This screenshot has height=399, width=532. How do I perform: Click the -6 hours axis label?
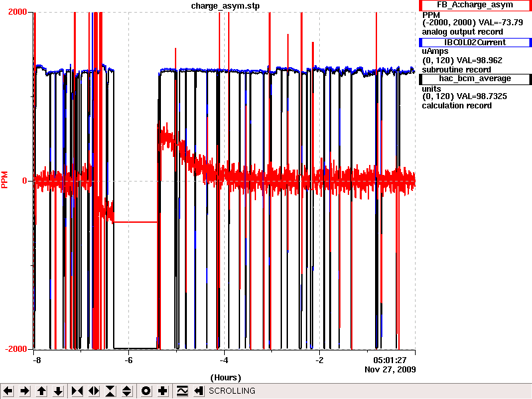coord(128,360)
